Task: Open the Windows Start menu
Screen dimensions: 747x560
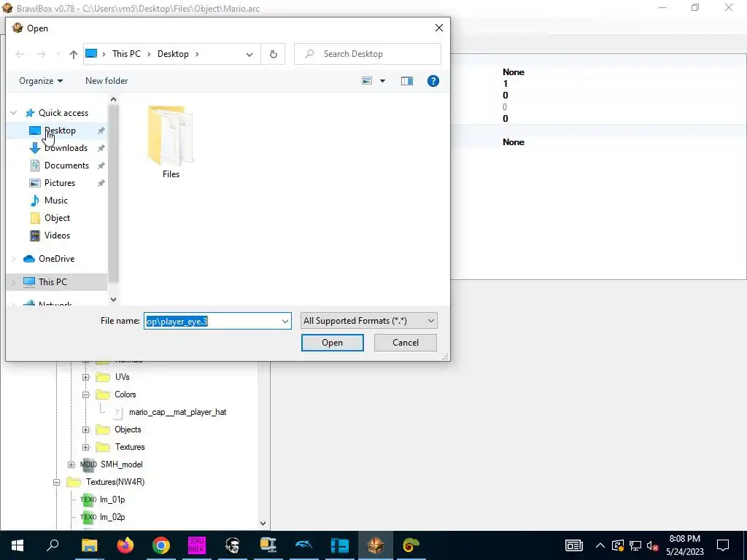Action: click(18, 545)
